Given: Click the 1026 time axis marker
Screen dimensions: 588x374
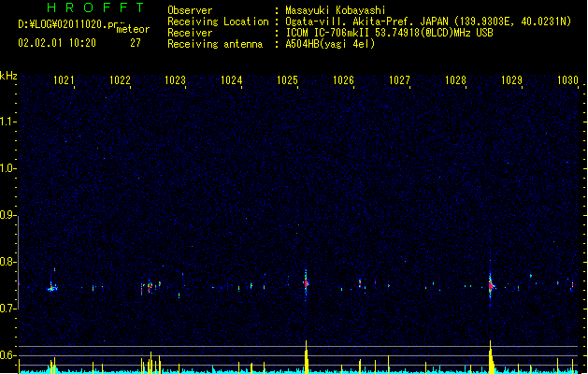Looking at the screenshot, I should tap(343, 80).
